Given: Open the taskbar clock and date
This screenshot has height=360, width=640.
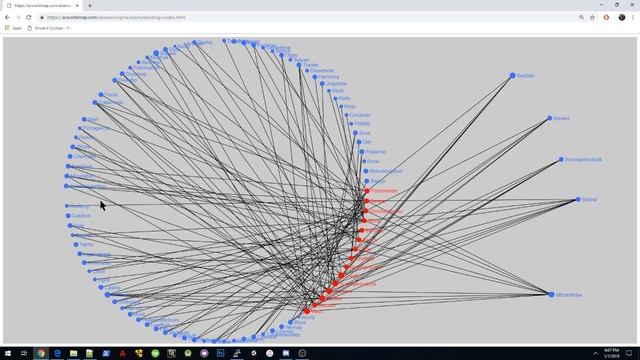Looking at the screenshot, I should coord(611,353).
